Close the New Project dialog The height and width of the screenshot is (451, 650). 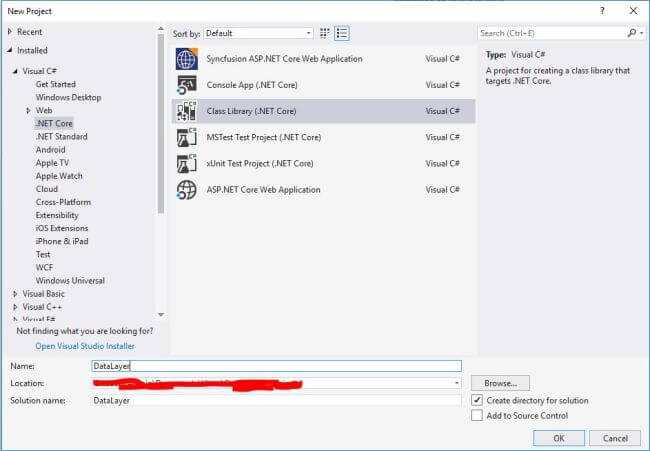pyautogui.click(x=633, y=11)
